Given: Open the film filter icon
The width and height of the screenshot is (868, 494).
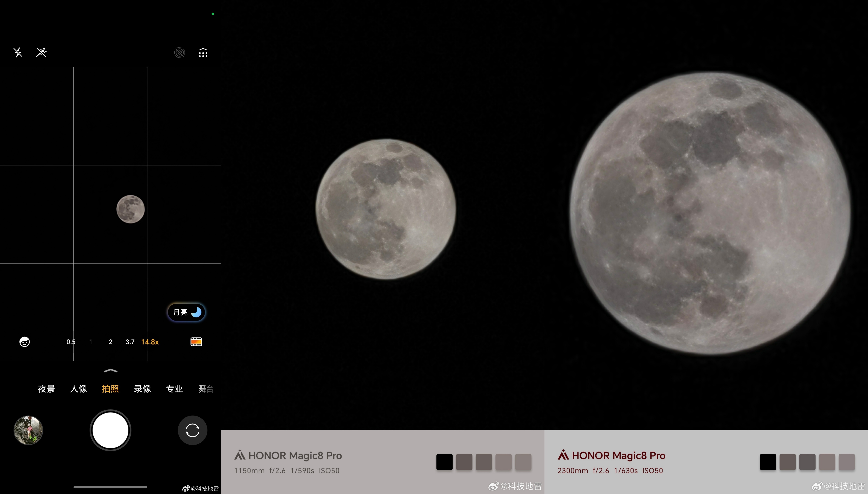Looking at the screenshot, I should [x=196, y=342].
